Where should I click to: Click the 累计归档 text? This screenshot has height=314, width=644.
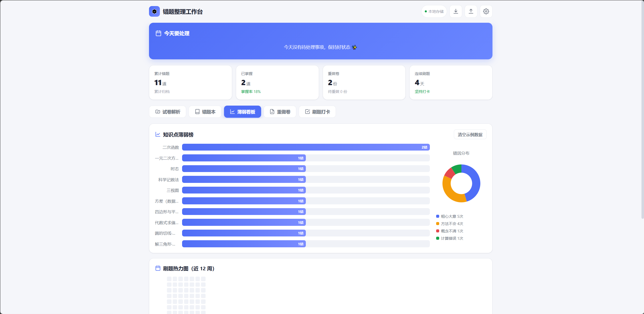tap(162, 92)
